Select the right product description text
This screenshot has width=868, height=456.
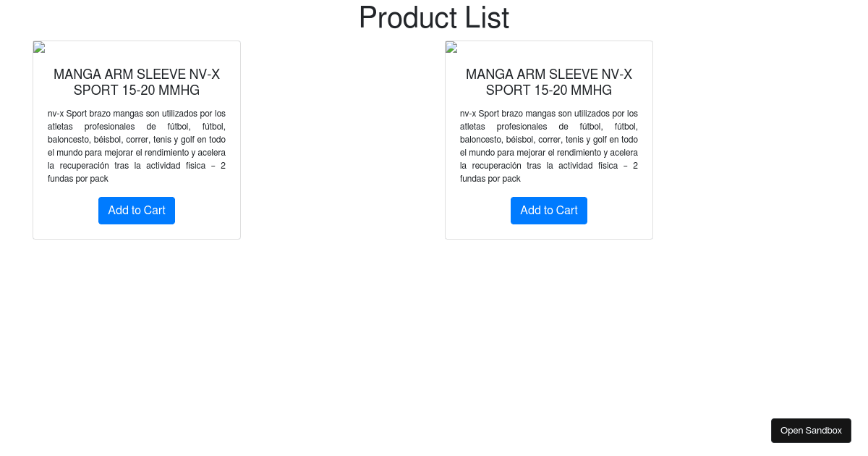tap(549, 145)
